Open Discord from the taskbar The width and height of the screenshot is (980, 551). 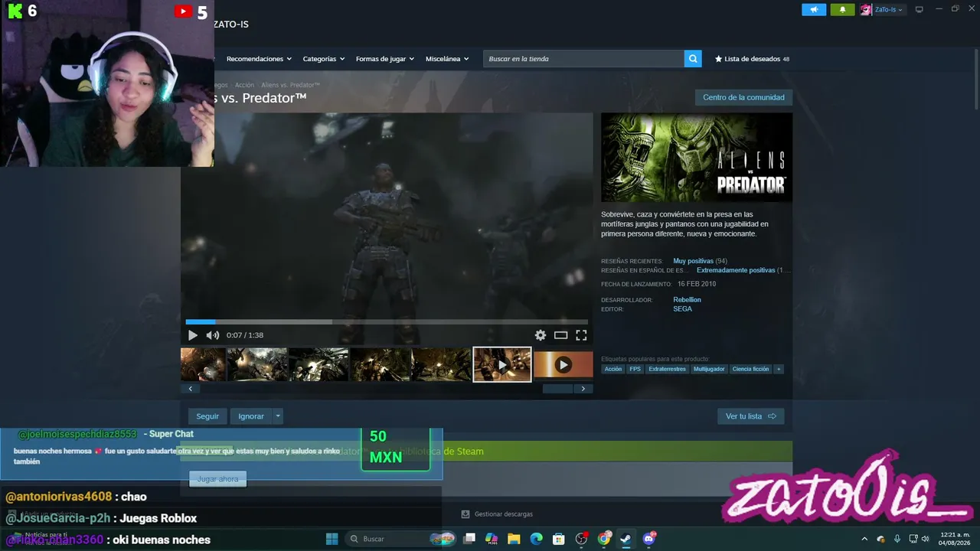pyautogui.click(x=649, y=539)
